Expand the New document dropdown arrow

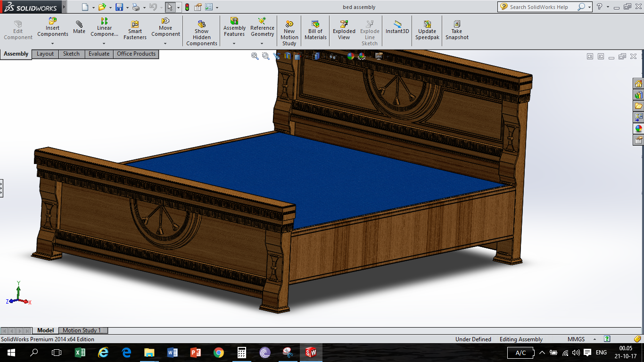pyautogui.click(x=93, y=8)
